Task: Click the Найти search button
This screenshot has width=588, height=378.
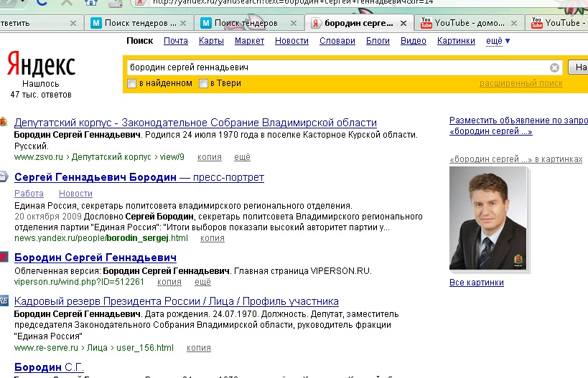Action: click(578, 67)
